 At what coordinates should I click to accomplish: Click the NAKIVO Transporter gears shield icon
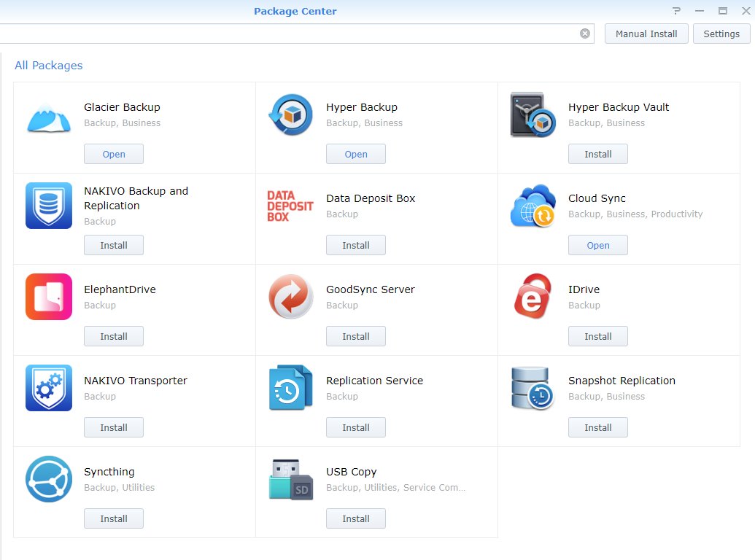[49, 388]
